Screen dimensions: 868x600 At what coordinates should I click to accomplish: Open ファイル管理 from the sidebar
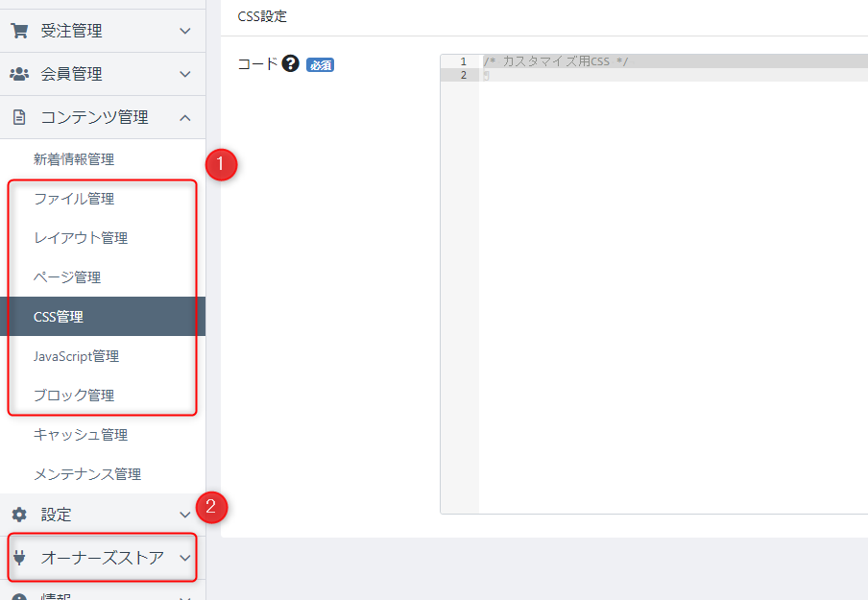pos(74,199)
